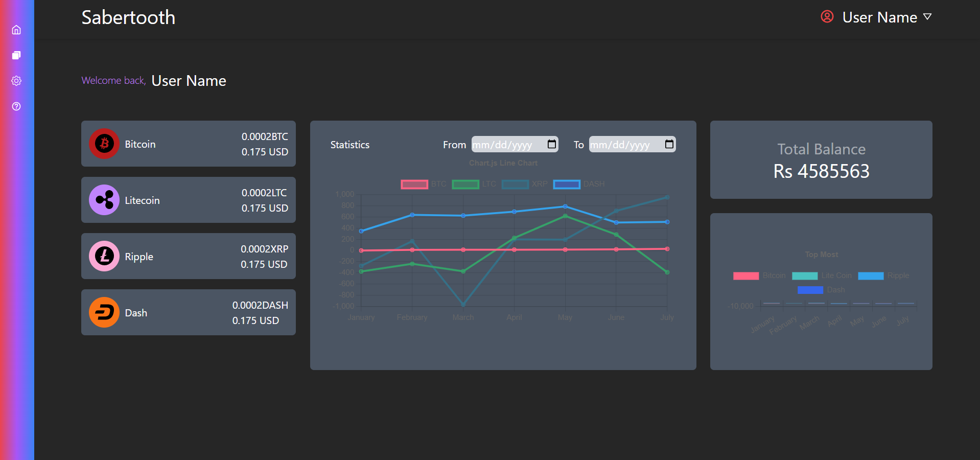The image size is (980, 460).
Task: Click the Sabertooth brand title
Action: (x=128, y=17)
